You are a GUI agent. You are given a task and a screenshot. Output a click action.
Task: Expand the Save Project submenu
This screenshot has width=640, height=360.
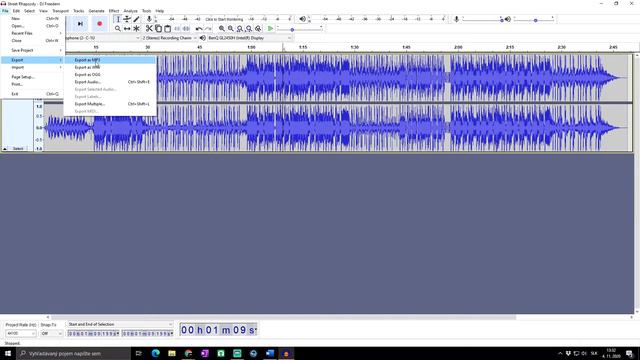(33, 50)
